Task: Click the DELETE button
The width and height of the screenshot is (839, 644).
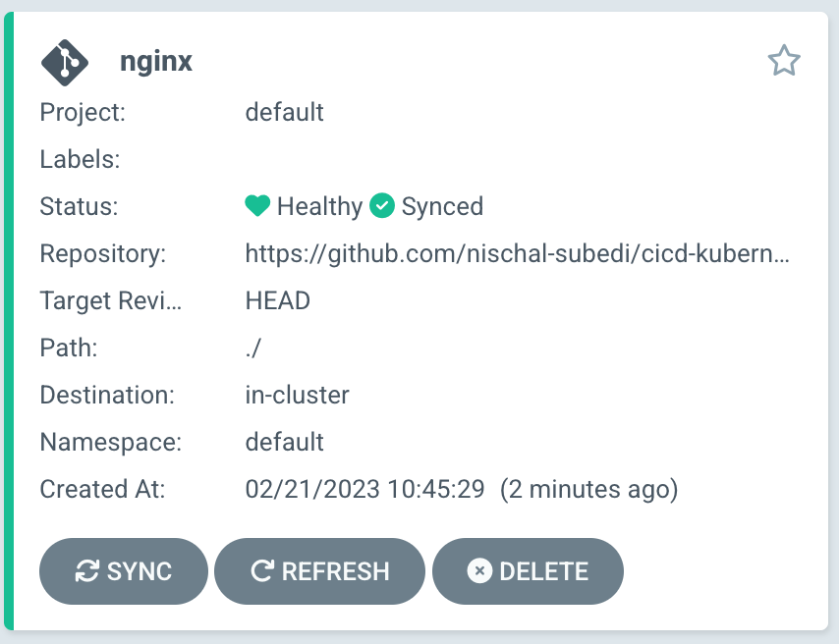Action: pos(528,570)
